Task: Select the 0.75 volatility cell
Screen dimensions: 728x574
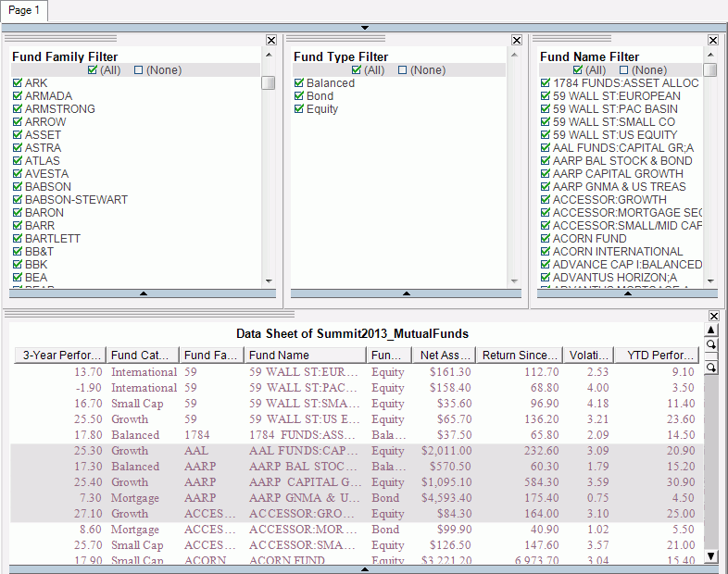Action: click(x=597, y=498)
